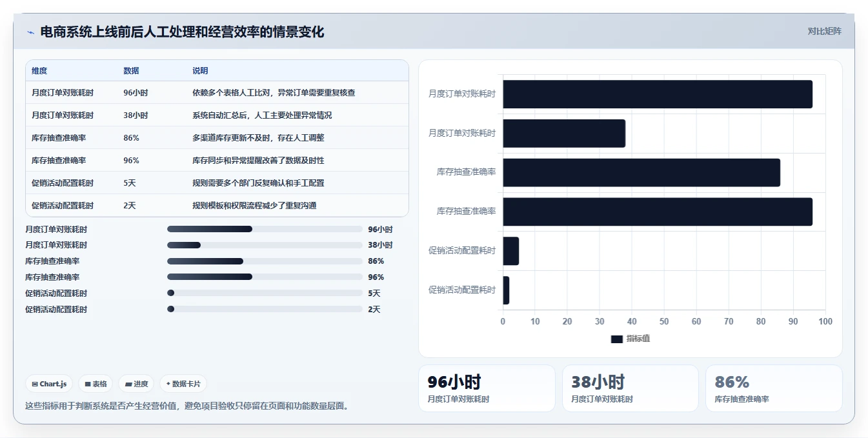
Task: Click the 2天 cell in the data table
Action: coord(130,206)
